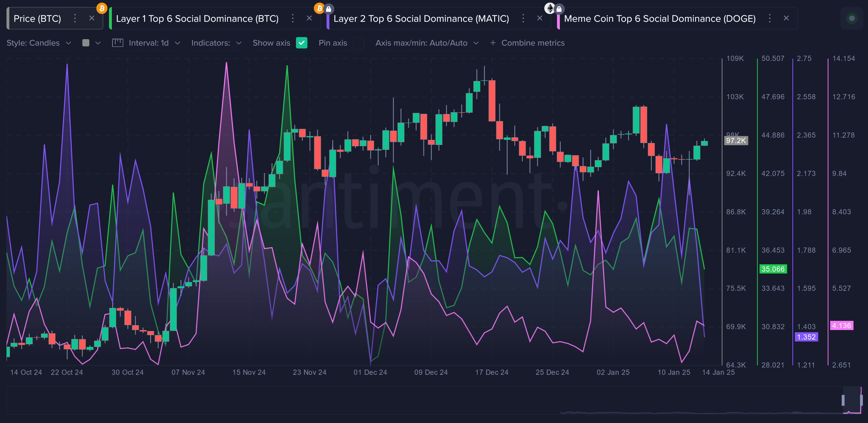Click the grey color swatch next to Style
Image resolution: width=868 pixels, height=423 pixels.
86,43
